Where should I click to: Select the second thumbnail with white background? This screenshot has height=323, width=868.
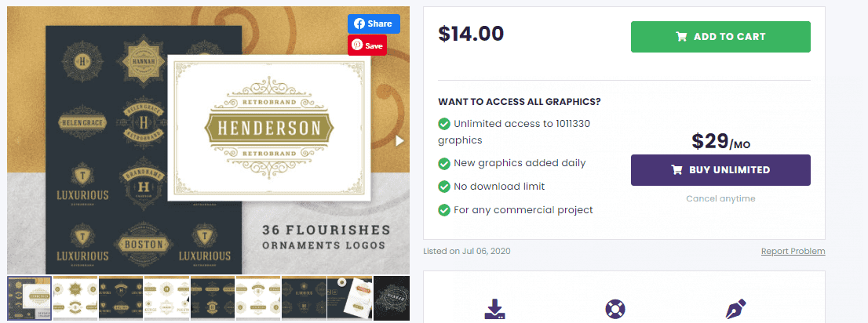point(75,299)
